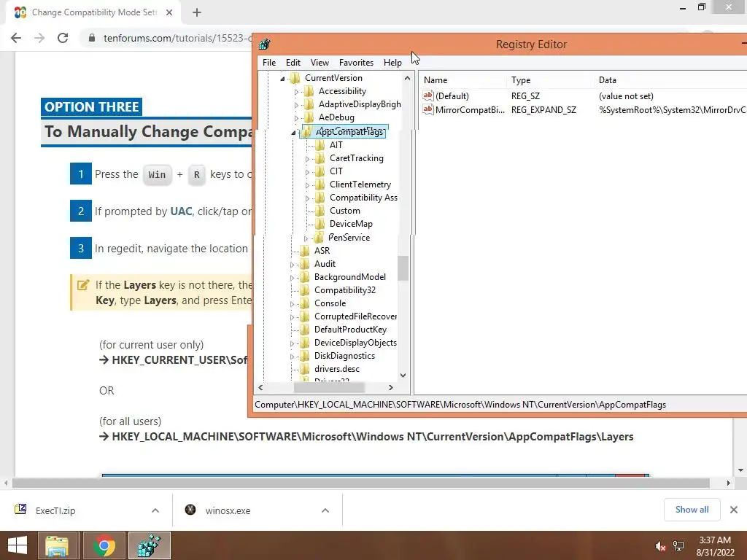
Task: Select the Change Compatibility Mode Chrome tab
Action: click(x=93, y=12)
